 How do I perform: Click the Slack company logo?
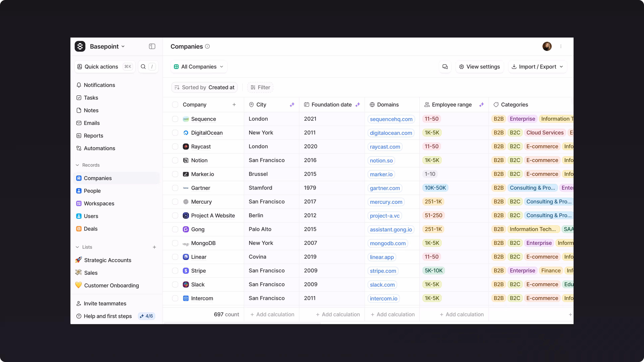click(186, 285)
